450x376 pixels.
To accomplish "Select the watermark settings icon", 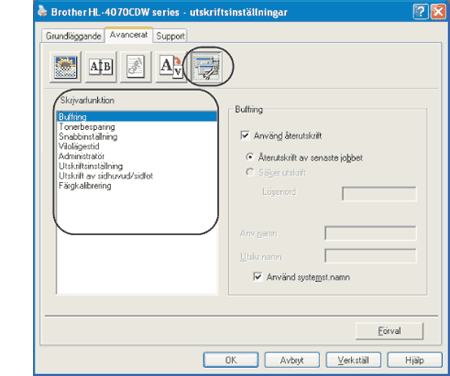I will pos(136,67).
